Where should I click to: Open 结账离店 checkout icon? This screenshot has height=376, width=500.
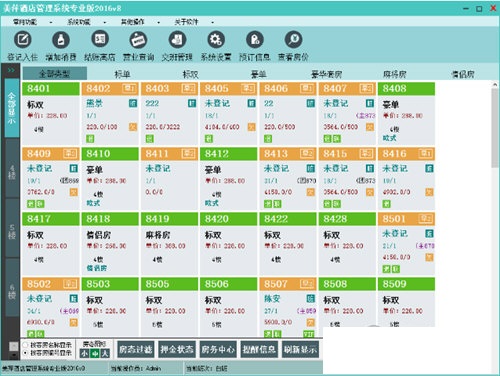[x=100, y=39]
